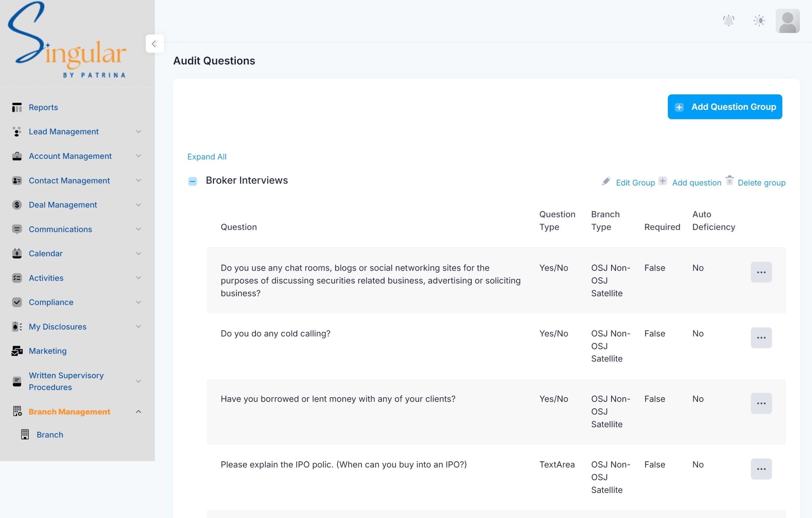Expand the Communications chevron
Screen dimensions: 812x518
(x=138, y=229)
